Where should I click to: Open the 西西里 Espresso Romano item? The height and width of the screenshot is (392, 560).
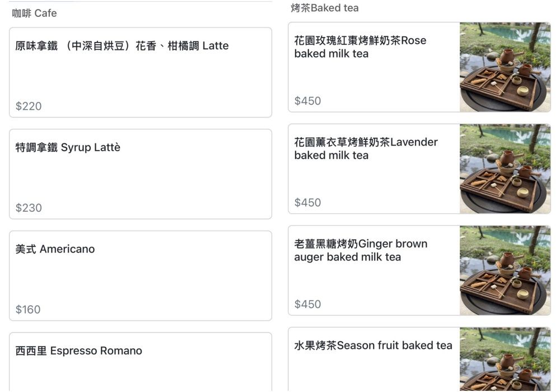click(x=78, y=351)
